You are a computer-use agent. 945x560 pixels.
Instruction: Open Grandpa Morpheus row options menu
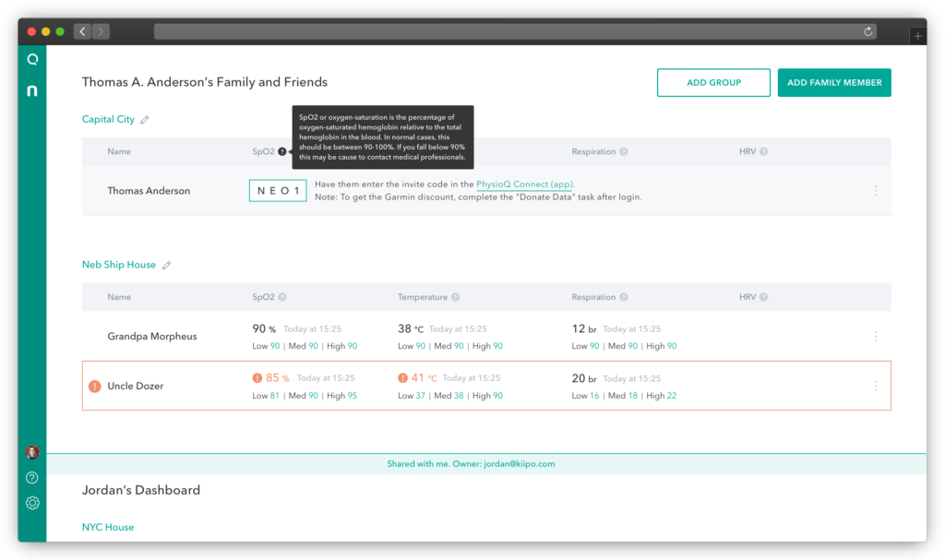(876, 337)
